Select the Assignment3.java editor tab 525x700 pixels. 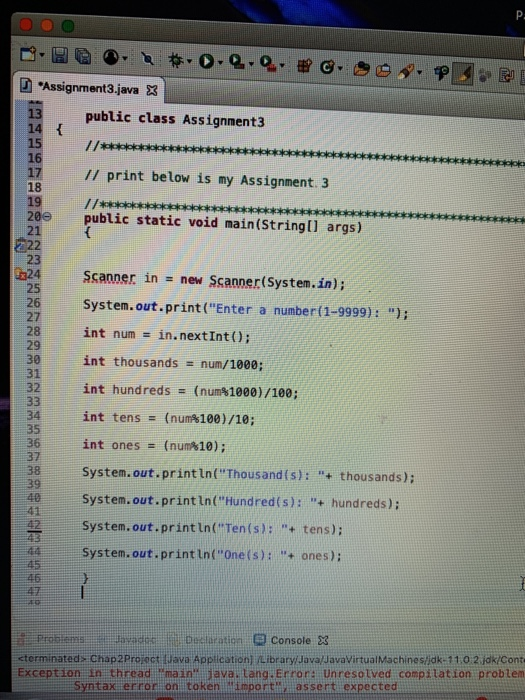click(88, 88)
